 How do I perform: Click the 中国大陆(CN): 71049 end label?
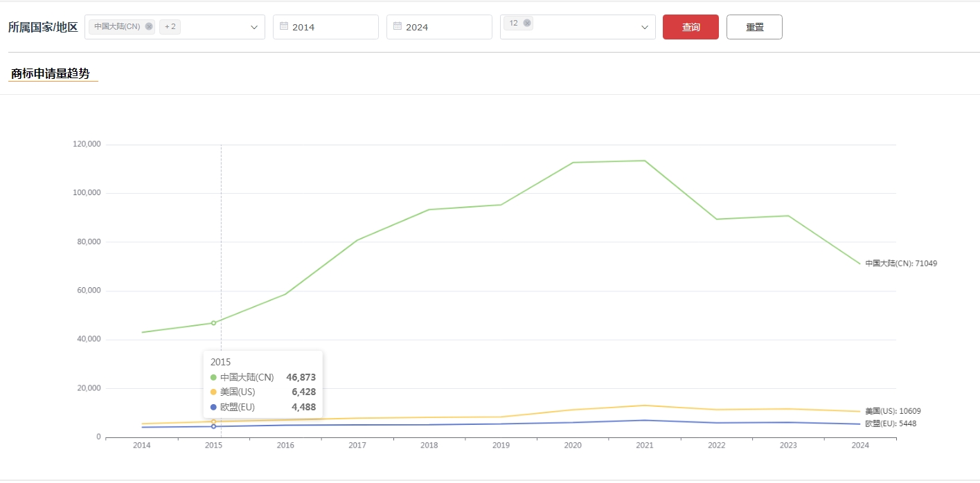click(x=900, y=264)
